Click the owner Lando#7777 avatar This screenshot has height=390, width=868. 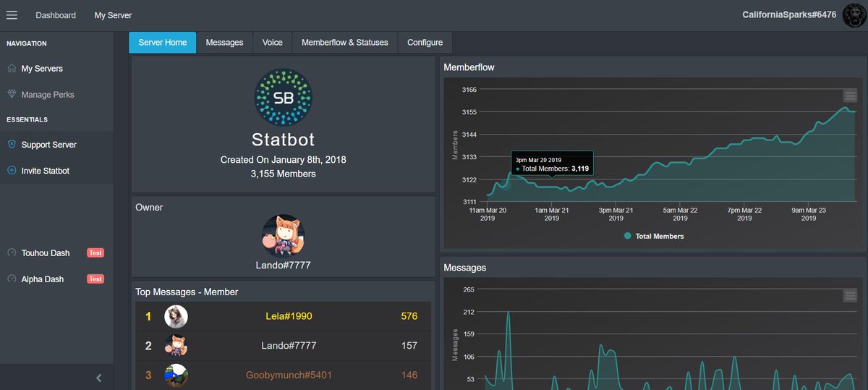[284, 235]
